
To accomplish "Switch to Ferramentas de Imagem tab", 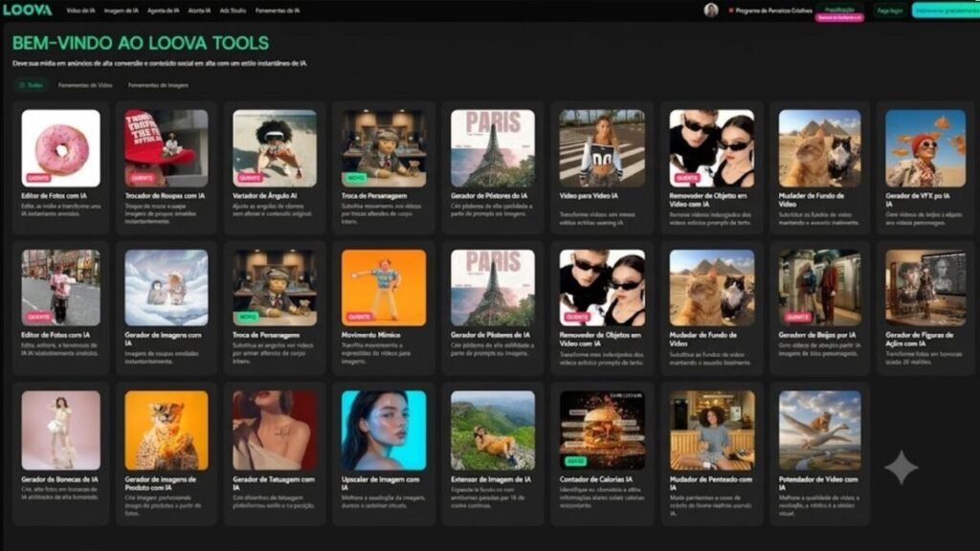I will pos(158,85).
